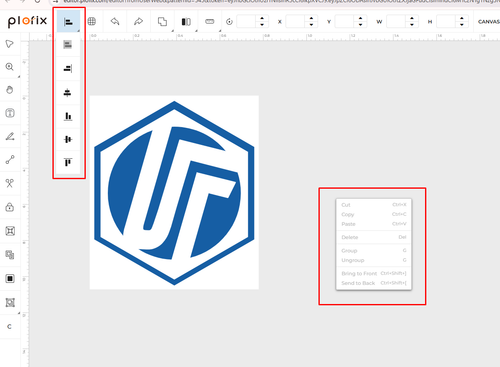Select the node line tool
The image size is (500, 367).
[10, 160]
